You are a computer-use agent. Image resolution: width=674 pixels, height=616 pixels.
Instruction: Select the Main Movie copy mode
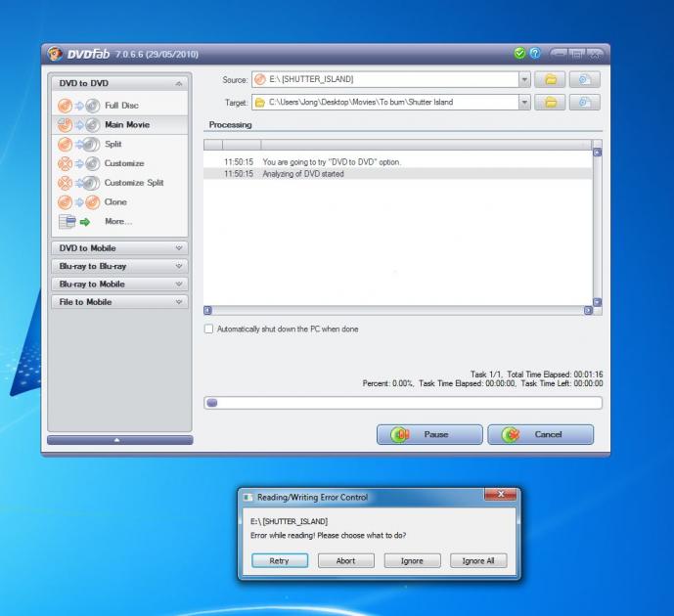pos(119,124)
